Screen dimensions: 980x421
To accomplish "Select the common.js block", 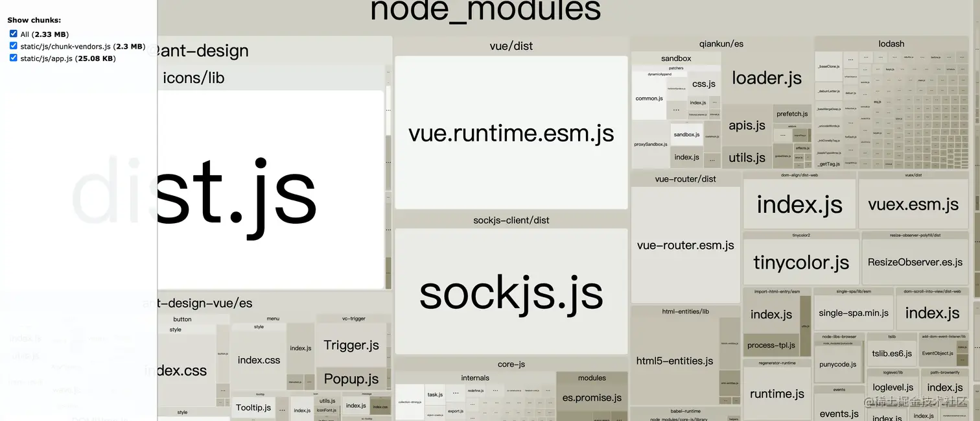I will coord(649,99).
